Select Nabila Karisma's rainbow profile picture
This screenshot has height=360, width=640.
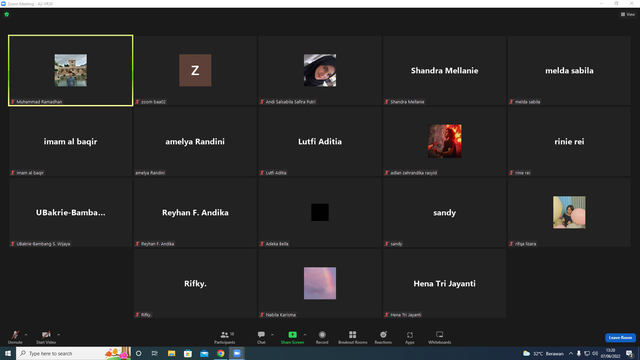point(320,283)
